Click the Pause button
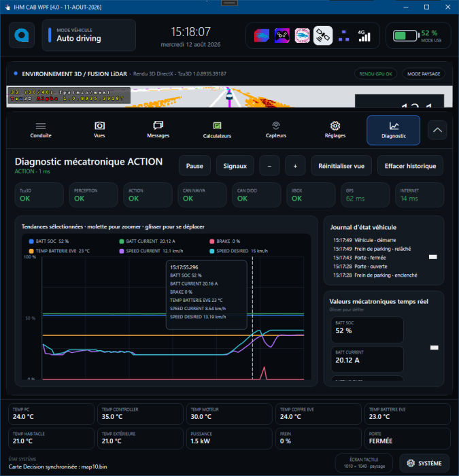The height and width of the screenshot is (476, 459). point(194,166)
